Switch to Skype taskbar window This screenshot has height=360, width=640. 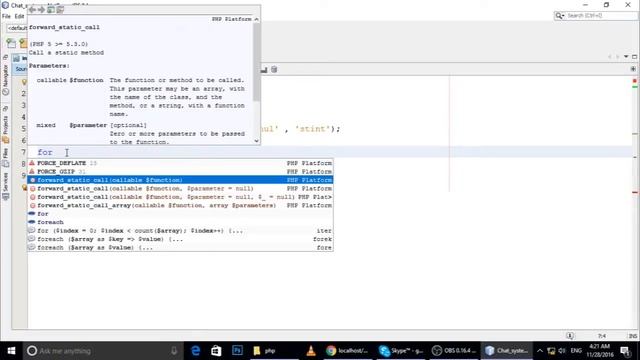point(400,351)
